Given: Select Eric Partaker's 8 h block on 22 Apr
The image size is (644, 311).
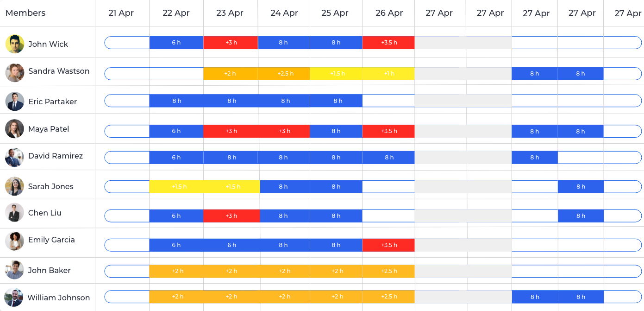Looking at the screenshot, I should [x=176, y=101].
